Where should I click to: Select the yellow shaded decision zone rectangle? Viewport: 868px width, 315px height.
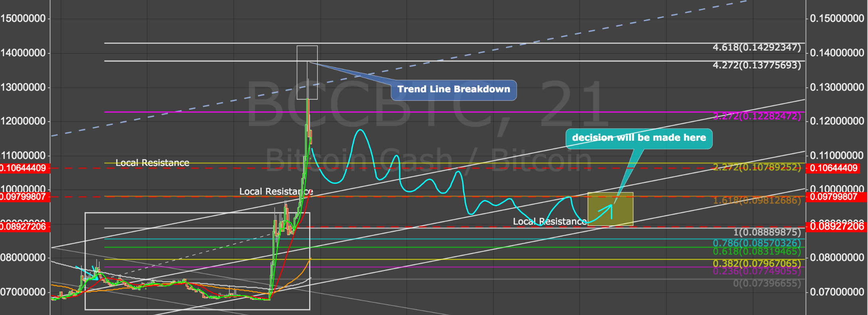click(610, 209)
